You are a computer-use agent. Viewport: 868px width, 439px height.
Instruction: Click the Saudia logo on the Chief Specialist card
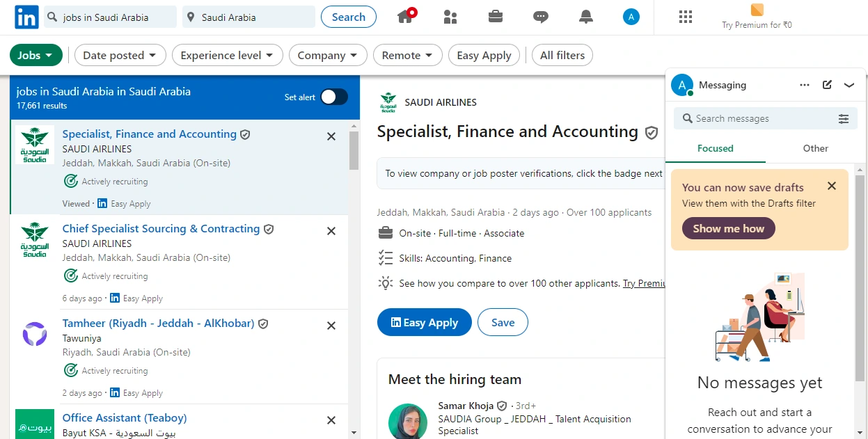[x=35, y=239]
